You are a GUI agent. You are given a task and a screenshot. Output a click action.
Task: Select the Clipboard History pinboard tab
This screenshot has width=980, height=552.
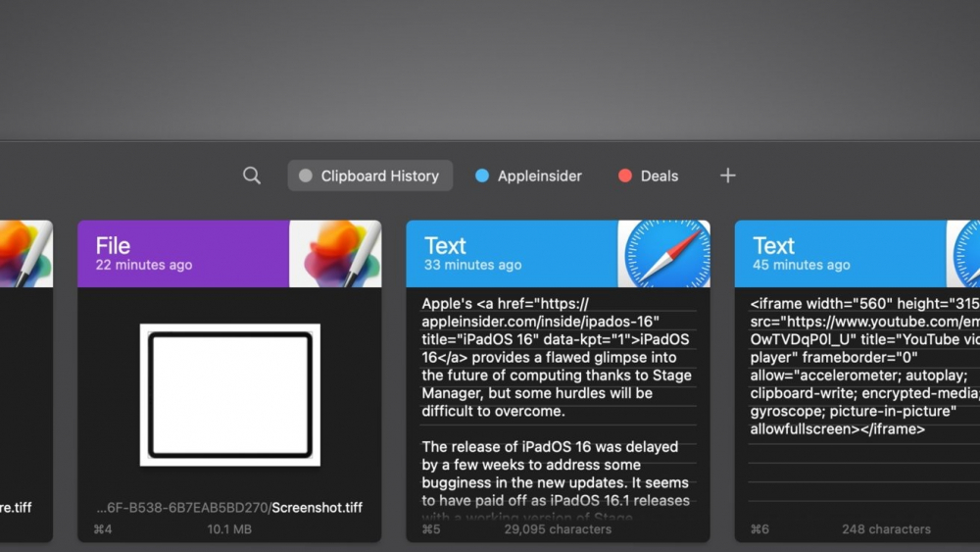(x=370, y=176)
